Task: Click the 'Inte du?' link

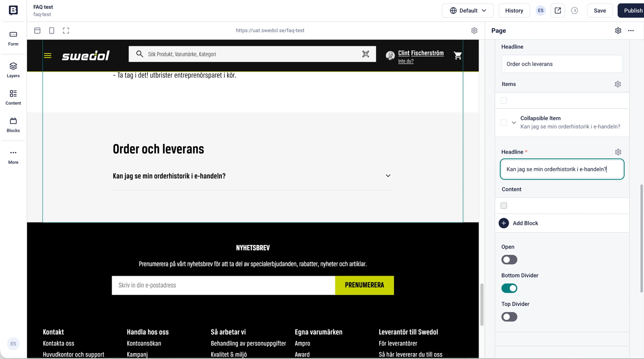Action: tap(406, 61)
